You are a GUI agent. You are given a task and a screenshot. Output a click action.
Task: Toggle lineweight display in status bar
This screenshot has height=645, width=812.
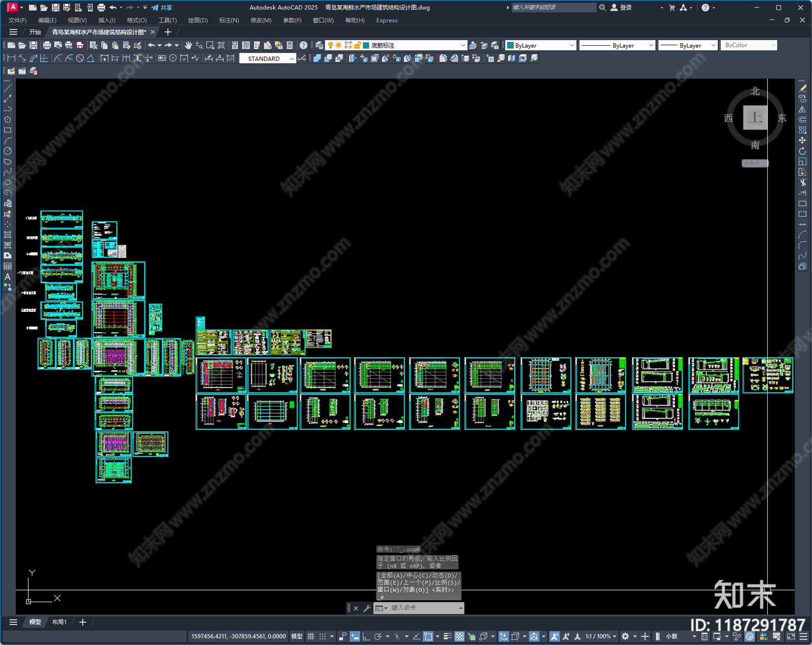(x=447, y=636)
